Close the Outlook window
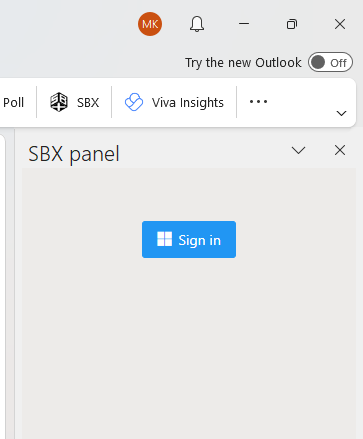This screenshot has width=363, height=439. tap(340, 24)
